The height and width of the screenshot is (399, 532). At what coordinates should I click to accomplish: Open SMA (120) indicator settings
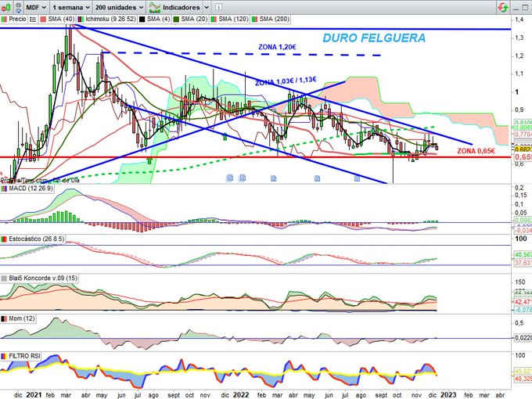[x=233, y=19]
